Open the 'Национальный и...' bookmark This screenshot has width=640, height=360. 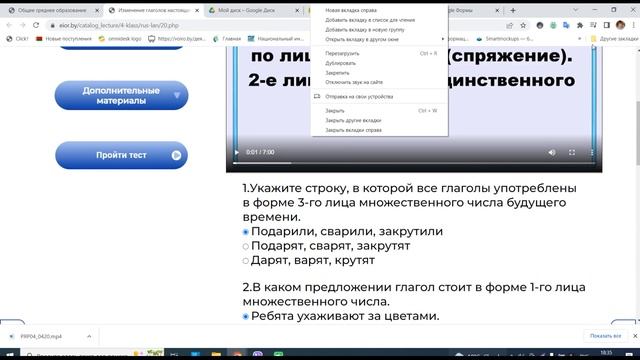[276, 39]
